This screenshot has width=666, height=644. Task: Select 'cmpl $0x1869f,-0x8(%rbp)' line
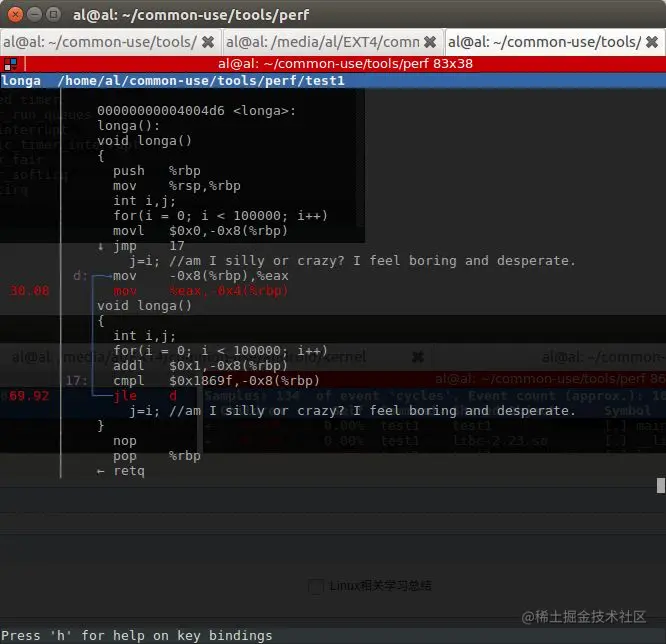pos(216,381)
